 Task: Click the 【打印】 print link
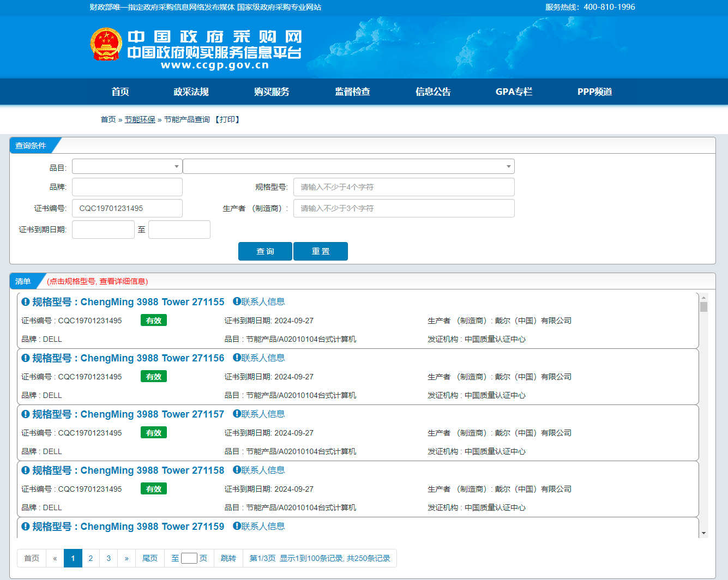[226, 119]
